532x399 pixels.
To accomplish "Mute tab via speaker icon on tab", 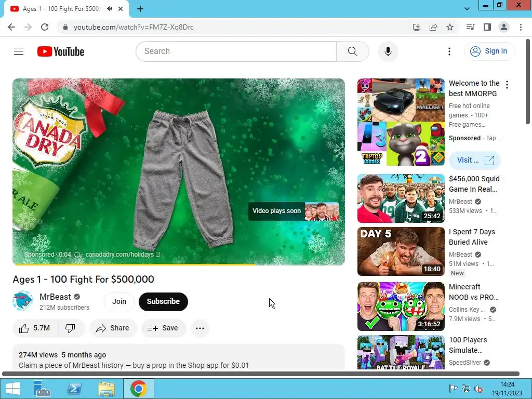I will point(109,9).
